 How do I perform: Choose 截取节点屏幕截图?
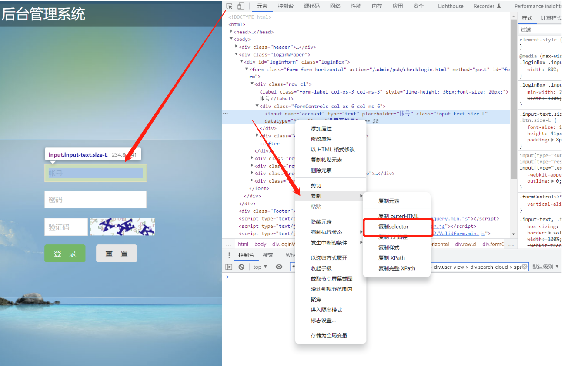pos(331,279)
